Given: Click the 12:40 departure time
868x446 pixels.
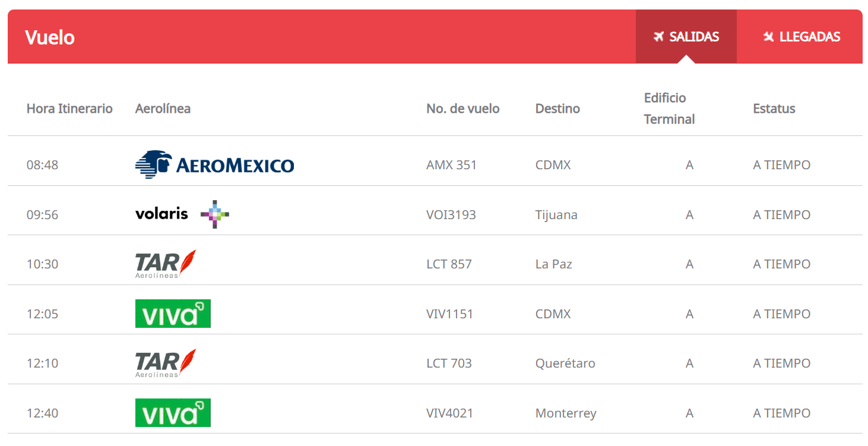Looking at the screenshot, I should pyautogui.click(x=42, y=413).
